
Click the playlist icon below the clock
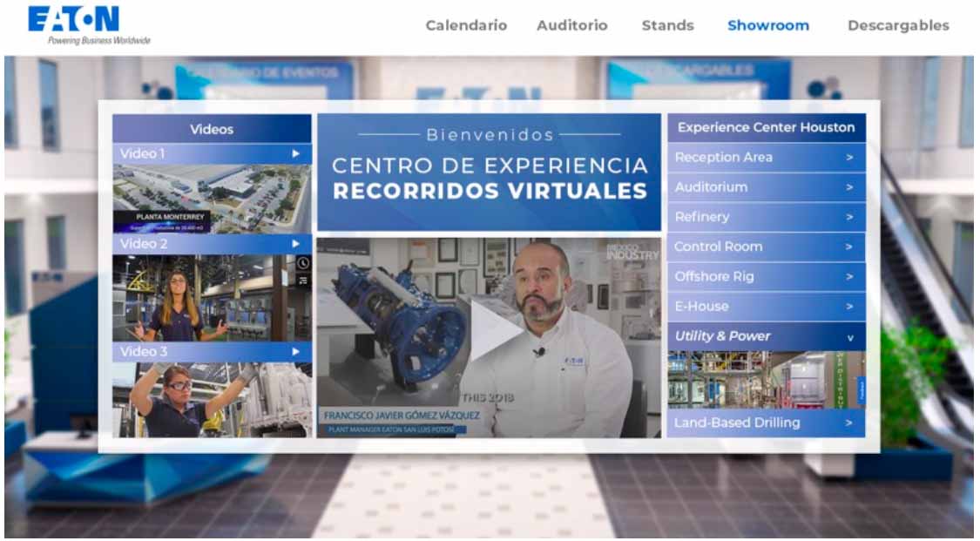[x=303, y=280]
